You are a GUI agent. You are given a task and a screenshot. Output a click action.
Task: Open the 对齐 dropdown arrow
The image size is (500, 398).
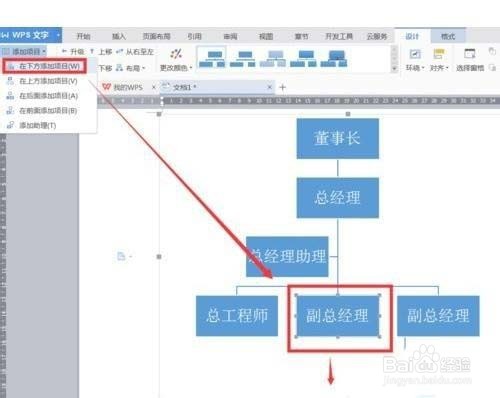[447, 68]
